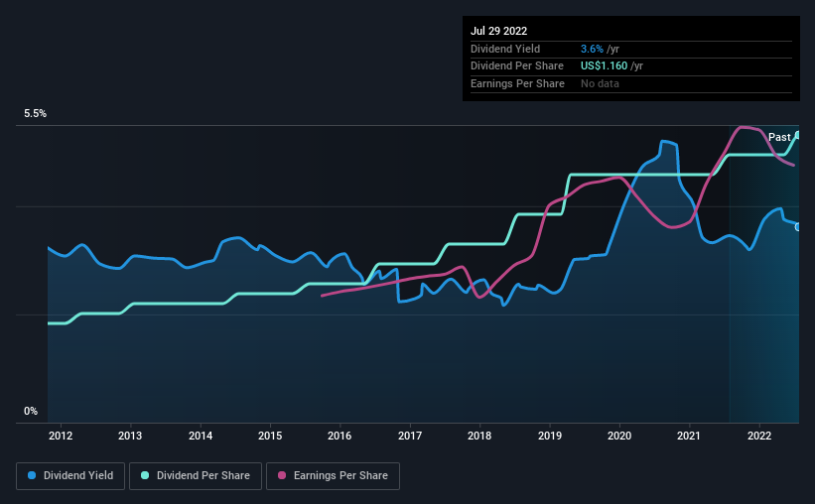Click the teal dividend per share endpoint marker
The height and width of the screenshot is (504, 815).
coord(798,135)
